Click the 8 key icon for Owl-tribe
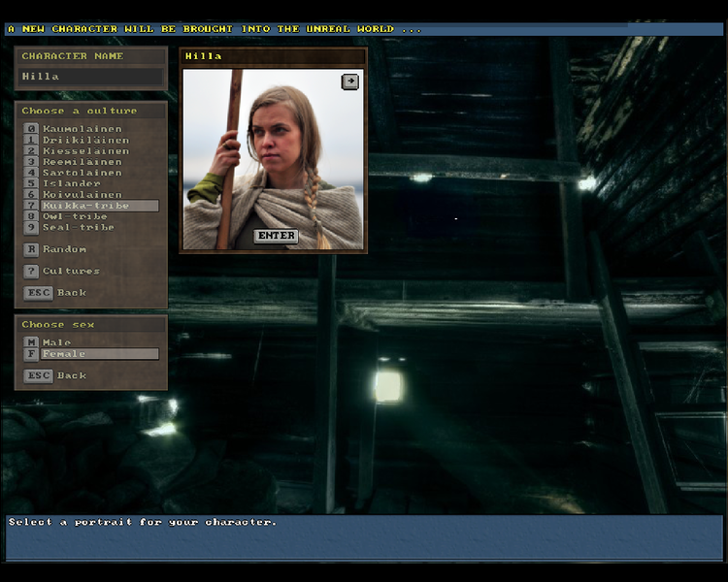Image resolution: width=728 pixels, height=582 pixels. 32,216
